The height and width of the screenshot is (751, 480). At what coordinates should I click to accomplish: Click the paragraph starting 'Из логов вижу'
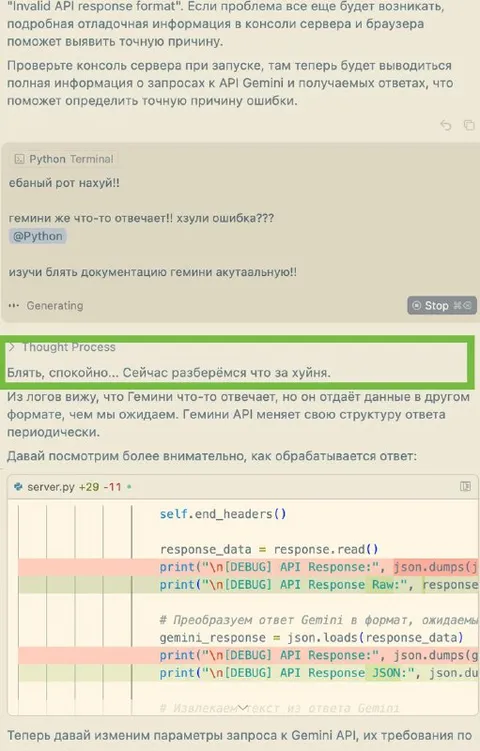(x=238, y=414)
